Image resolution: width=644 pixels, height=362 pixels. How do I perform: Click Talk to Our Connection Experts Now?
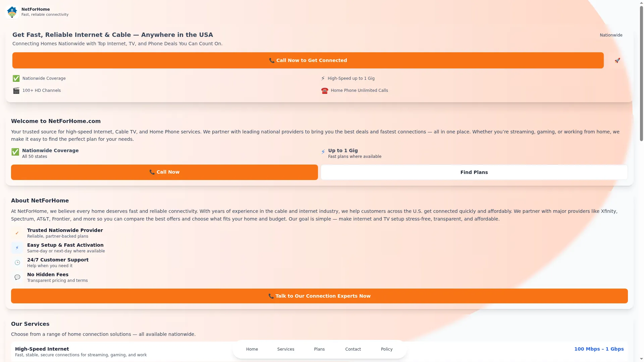(x=319, y=296)
